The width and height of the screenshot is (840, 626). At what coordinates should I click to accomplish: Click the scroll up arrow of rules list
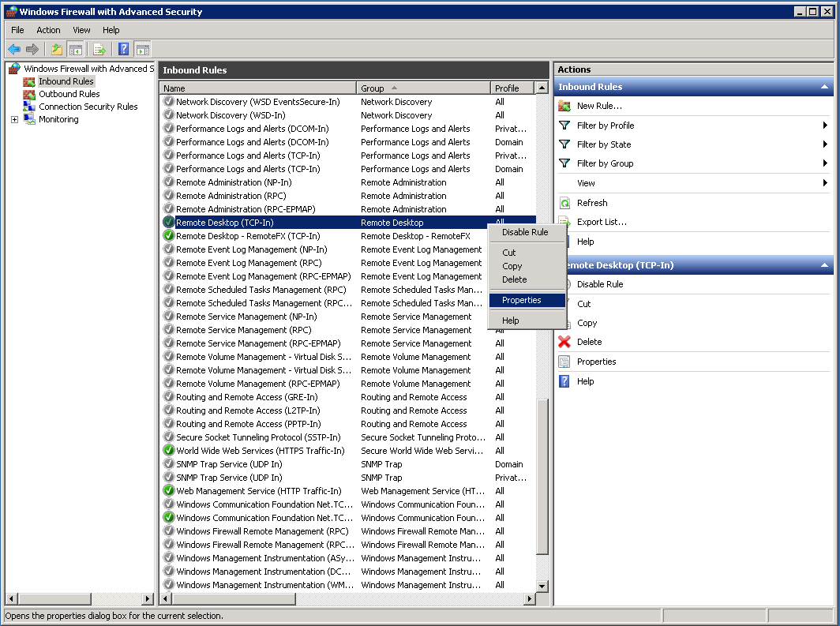click(542, 88)
